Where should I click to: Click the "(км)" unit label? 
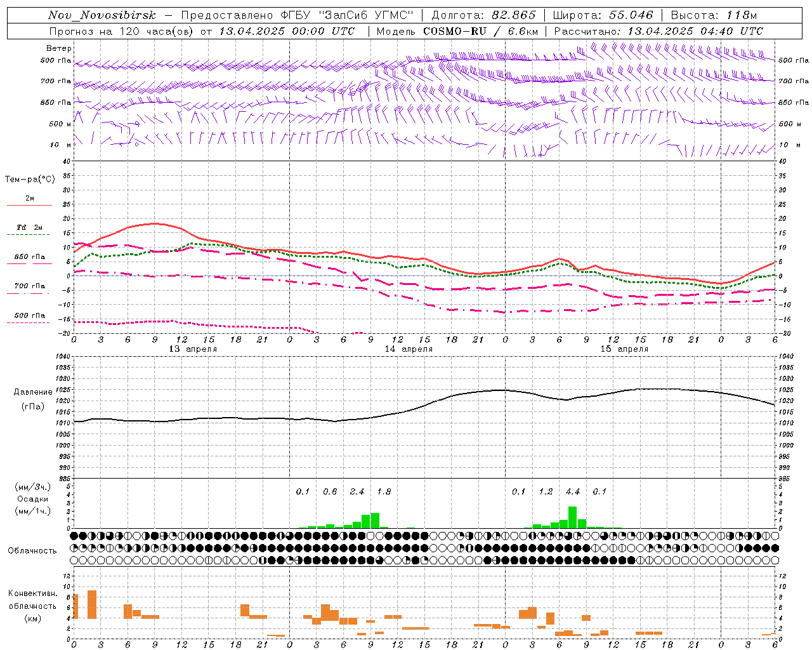(33, 618)
